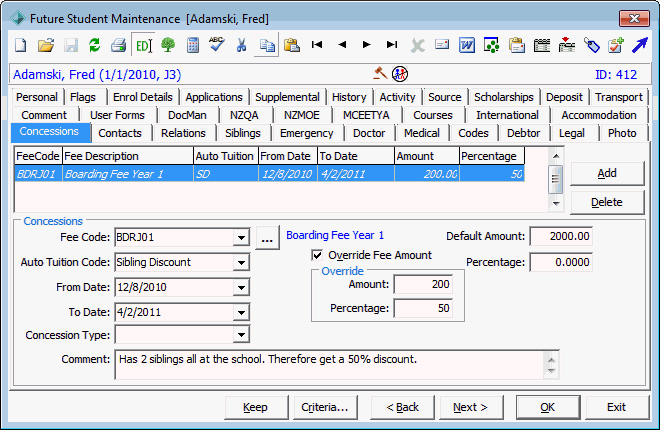Screen dimensions: 660x430
Task: Jump to first record arrow icon
Action: [317, 44]
